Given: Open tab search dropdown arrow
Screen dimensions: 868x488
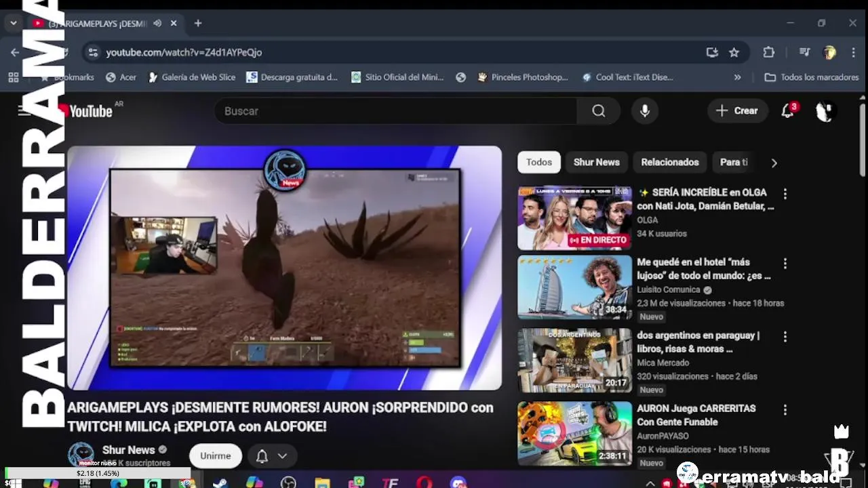Looking at the screenshot, I should tap(14, 23).
